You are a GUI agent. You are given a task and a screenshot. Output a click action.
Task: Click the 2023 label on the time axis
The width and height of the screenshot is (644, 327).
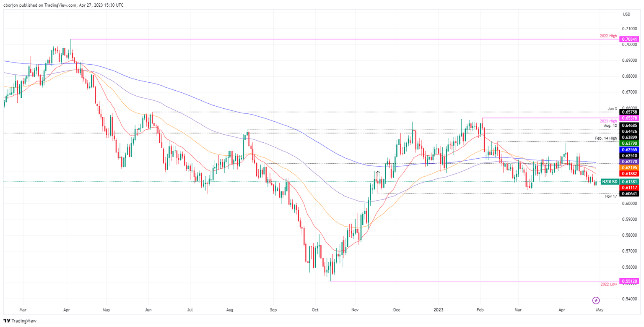pyautogui.click(x=439, y=310)
